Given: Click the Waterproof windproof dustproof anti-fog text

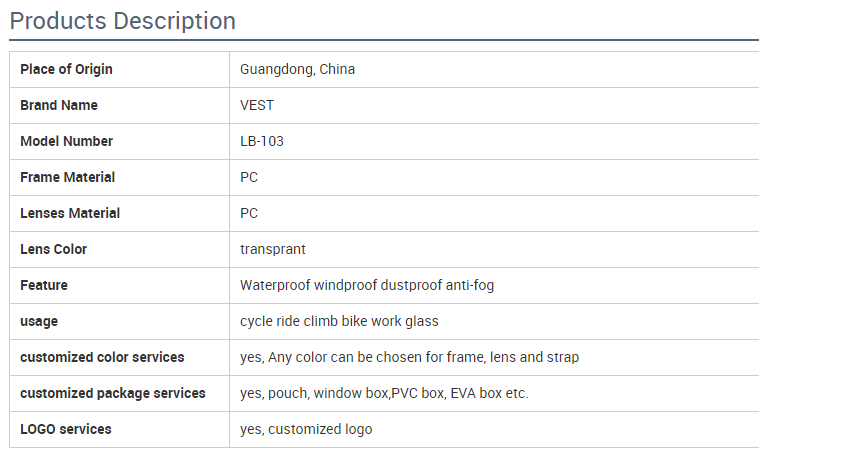Looking at the screenshot, I should click(x=367, y=285).
